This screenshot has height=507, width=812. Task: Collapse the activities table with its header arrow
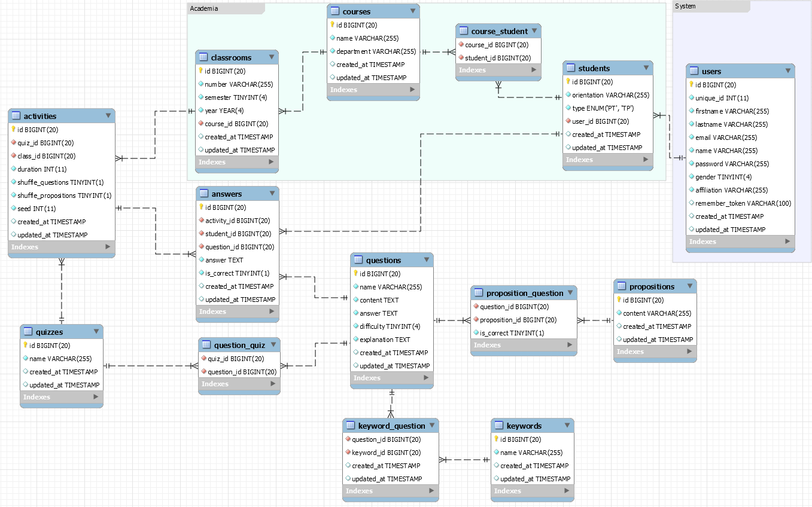coord(108,116)
